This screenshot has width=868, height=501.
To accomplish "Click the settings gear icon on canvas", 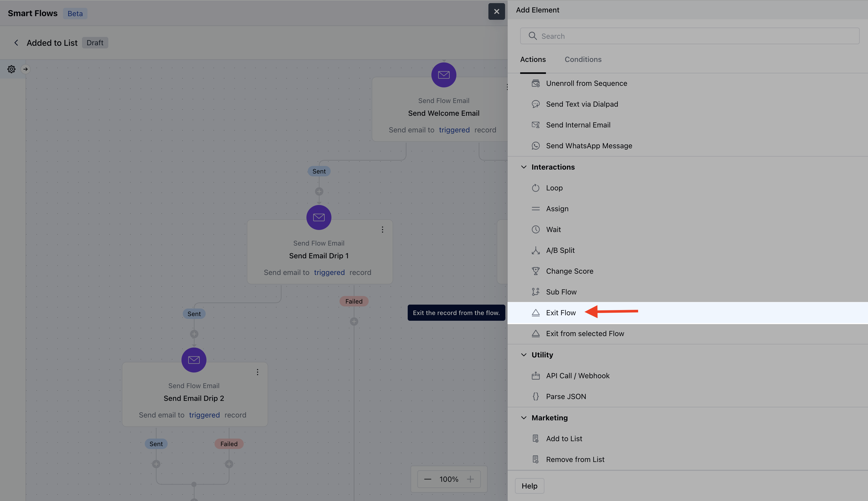I will click(11, 69).
